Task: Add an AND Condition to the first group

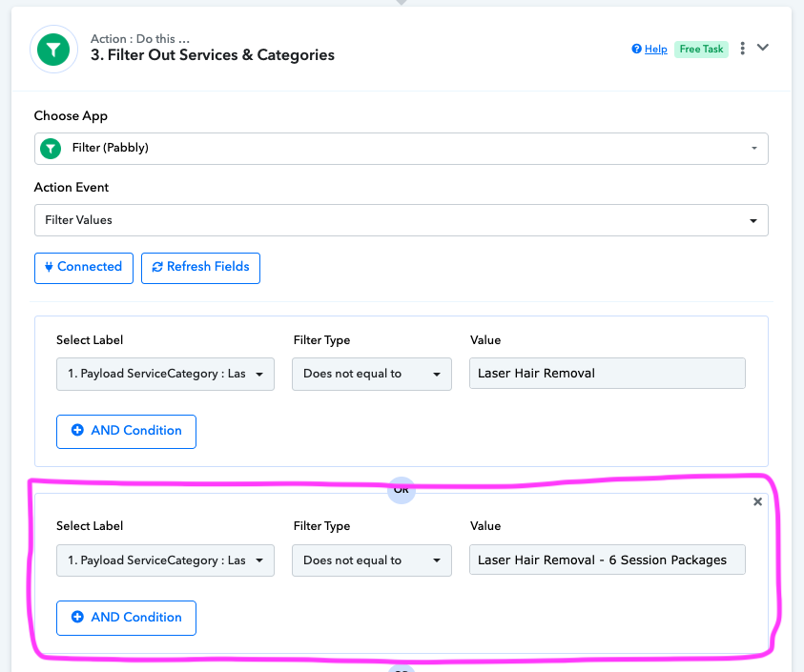Action: [126, 431]
